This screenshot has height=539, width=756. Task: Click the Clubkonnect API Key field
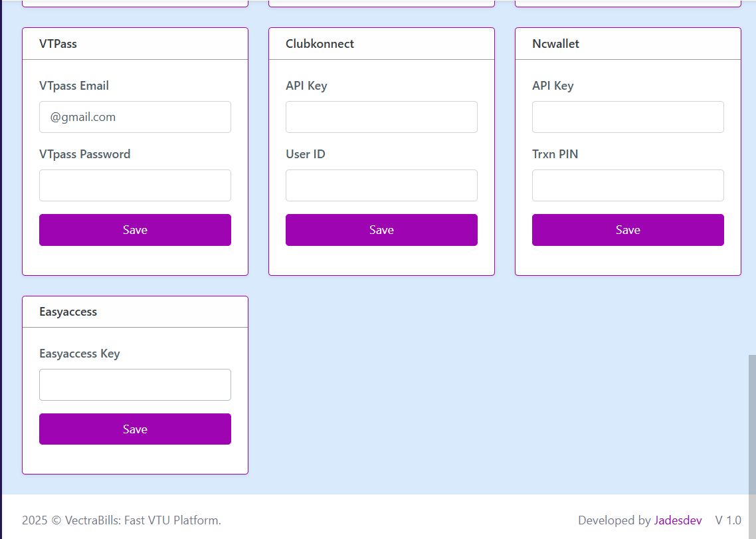click(381, 117)
